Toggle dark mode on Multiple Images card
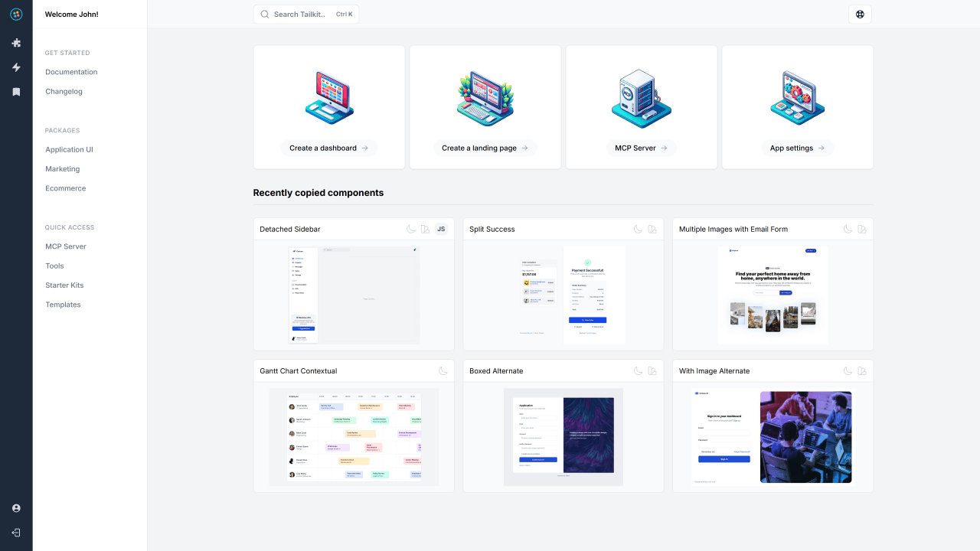This screenshot has height=551, width=980. point(848,229)
